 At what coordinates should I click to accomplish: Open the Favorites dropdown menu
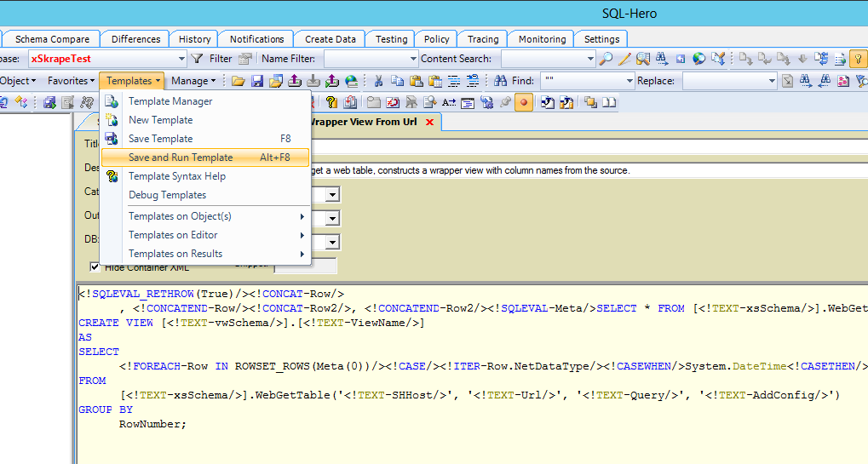[71, 81]
